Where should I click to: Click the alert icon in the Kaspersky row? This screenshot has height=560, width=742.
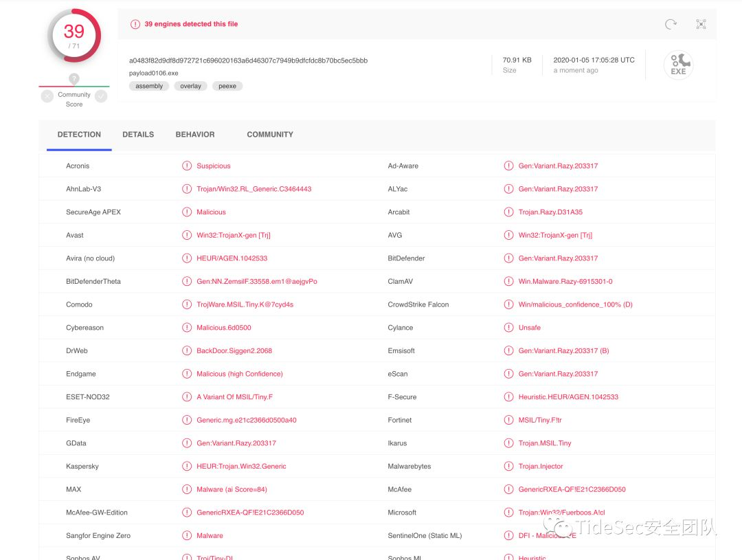click(x=187, y=467)
